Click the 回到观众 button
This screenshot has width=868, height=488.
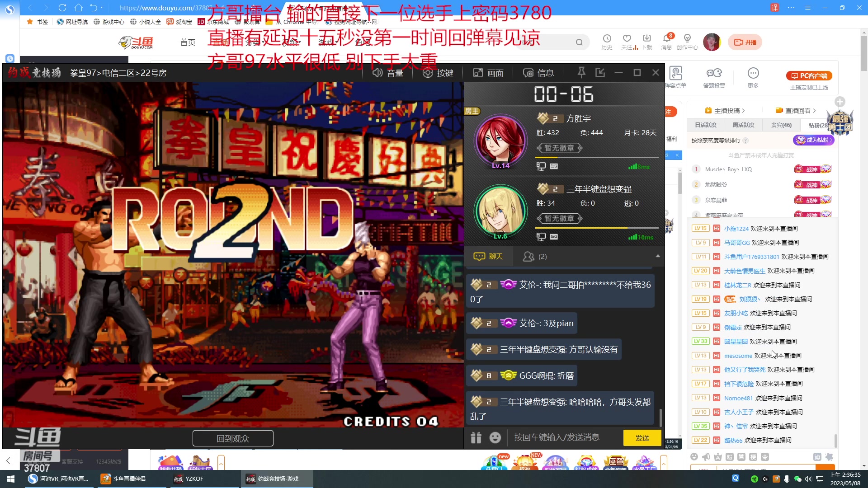click(x=233, y=438)
